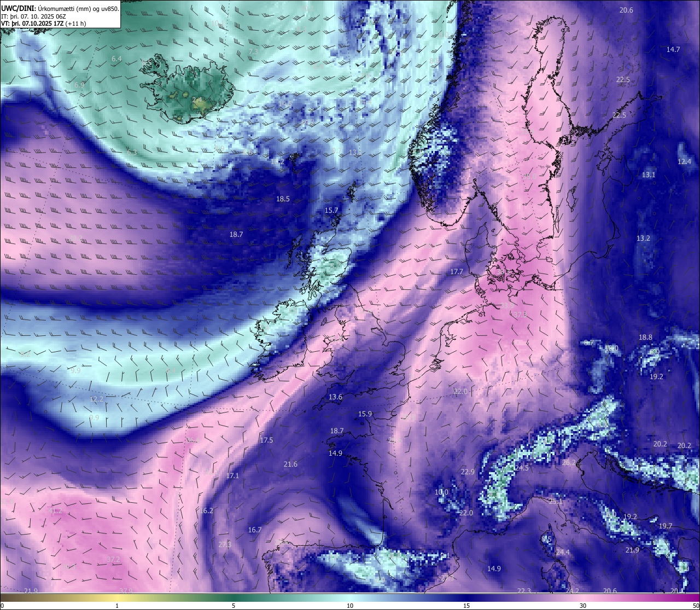Click the 27.3 value label

[x=225, y=544]
